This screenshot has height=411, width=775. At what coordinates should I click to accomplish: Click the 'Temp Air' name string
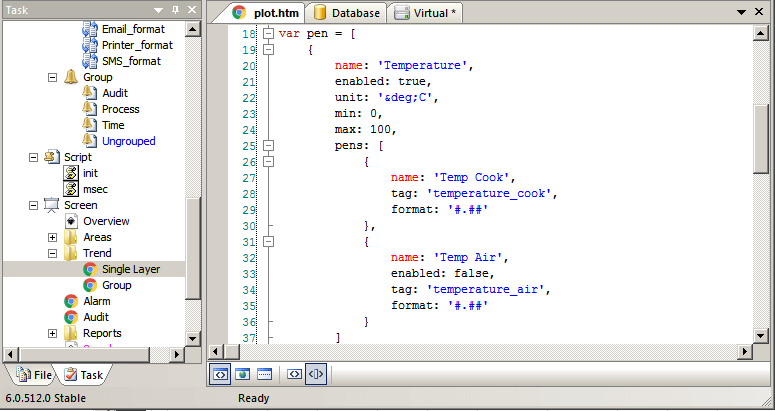tap(468, 257)
